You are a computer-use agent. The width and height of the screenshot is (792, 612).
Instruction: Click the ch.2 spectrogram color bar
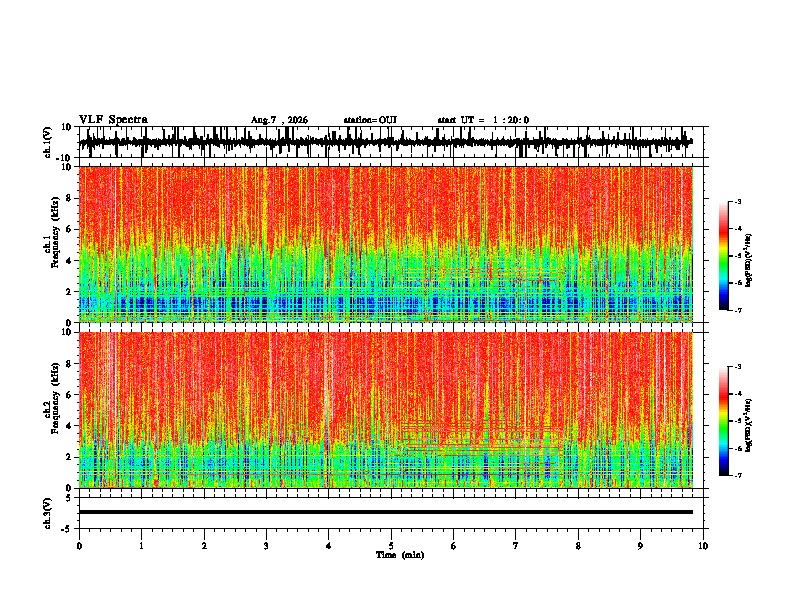(x=723, y=421)
